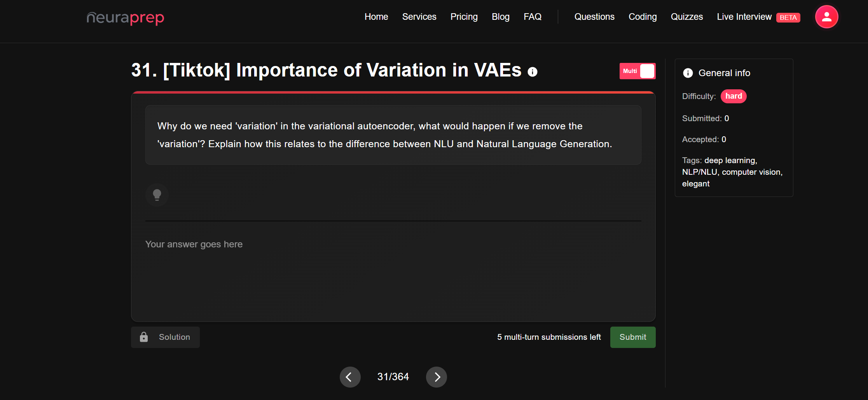Go to next question arrow
Viewport: 868px width, 400px height.
437,377
